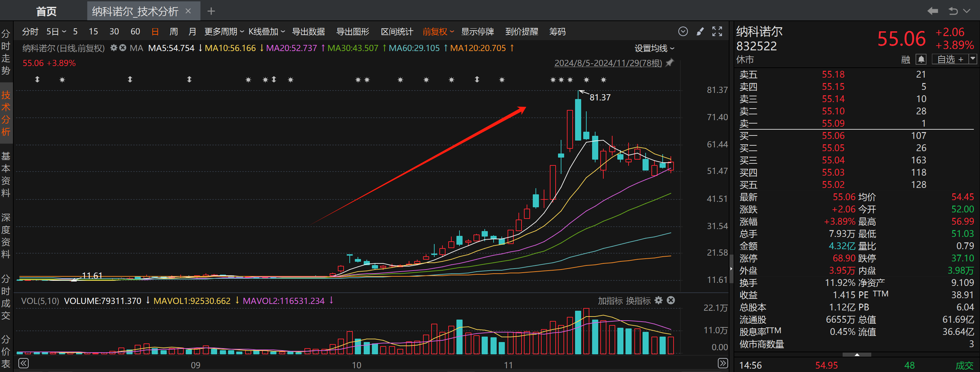Open MA indicator settings gear
Viewport: 980px width, 372px height.
(114, 48)
